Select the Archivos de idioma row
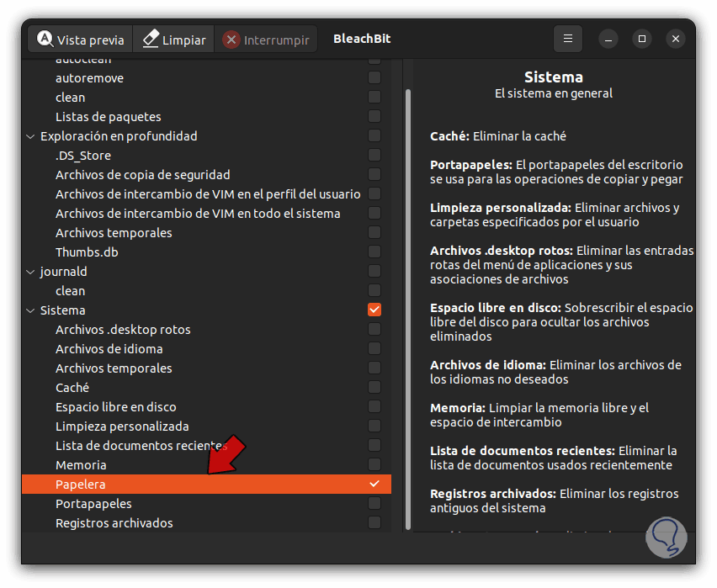This screenshot has height=588, width=717. coord(206,349)
